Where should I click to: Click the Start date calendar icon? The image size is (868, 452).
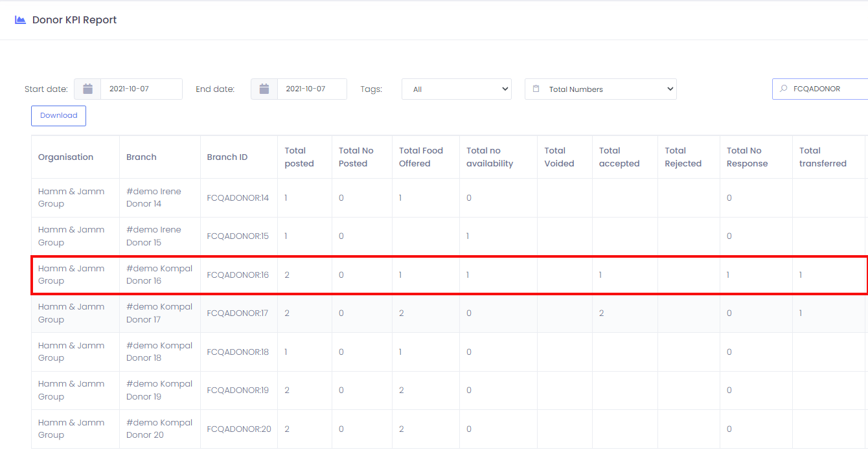point(87,89)
